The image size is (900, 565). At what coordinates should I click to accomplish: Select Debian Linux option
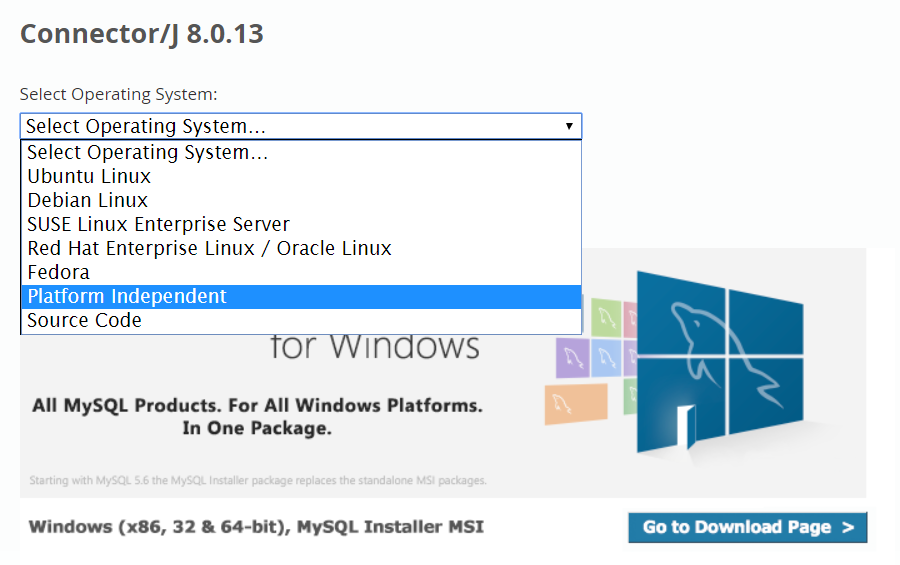301,200
